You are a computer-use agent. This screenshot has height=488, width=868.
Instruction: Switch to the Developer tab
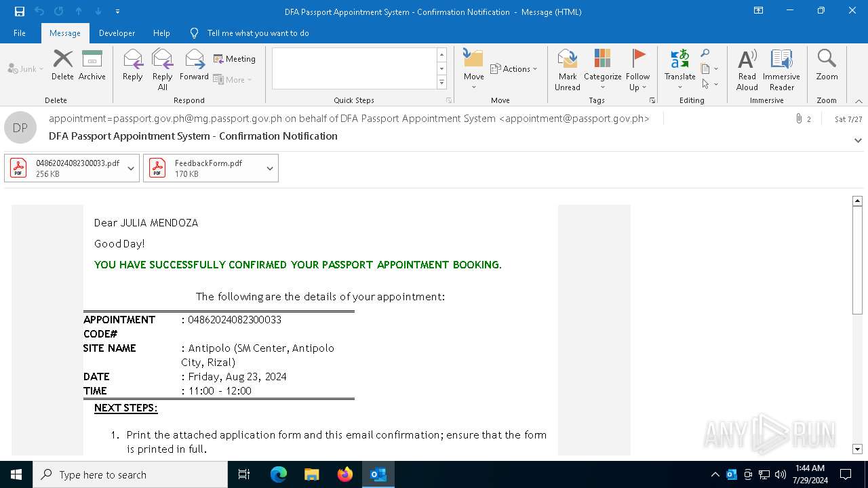[117, 33]
